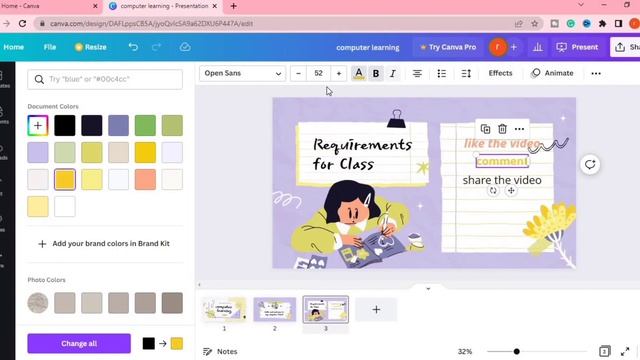Increase font size with plus button
Viewport: 640px width, 360px height.
pyautogui.click(x=339, y=73)
